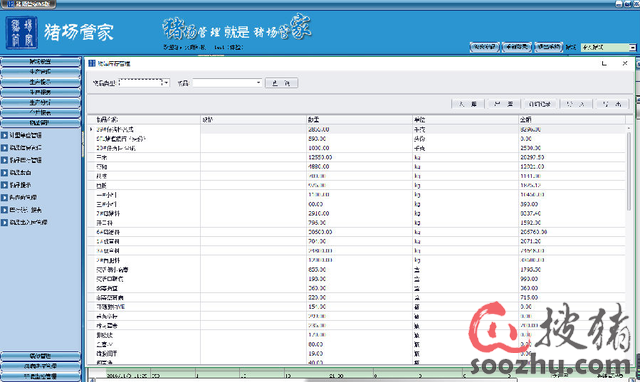Screen dimensions: 640x382
Task: Click the grid icon beside the inventory window title
Action: pyautogui.click(x=92, y=63)
